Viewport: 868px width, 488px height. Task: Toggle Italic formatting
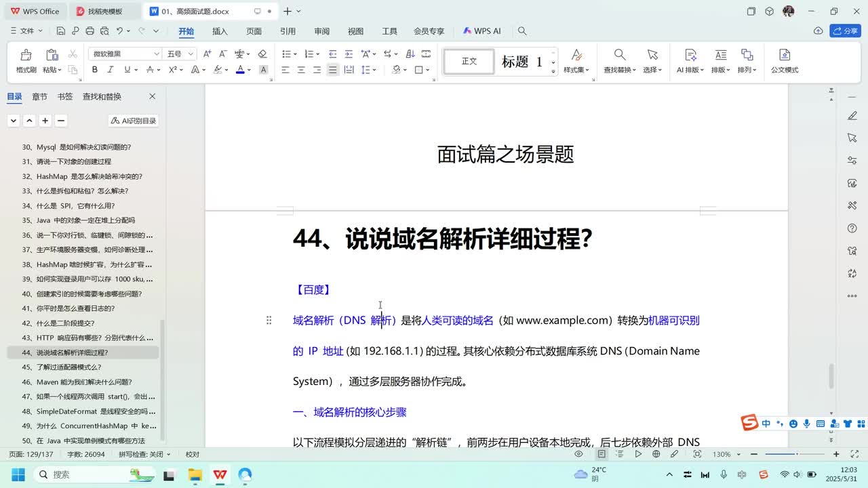click(111, 70)
